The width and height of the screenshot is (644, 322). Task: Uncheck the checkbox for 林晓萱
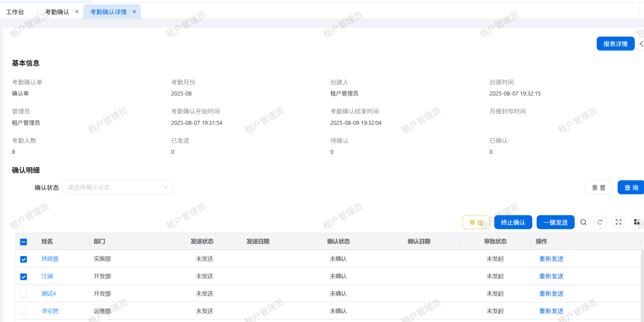[23, 259]
